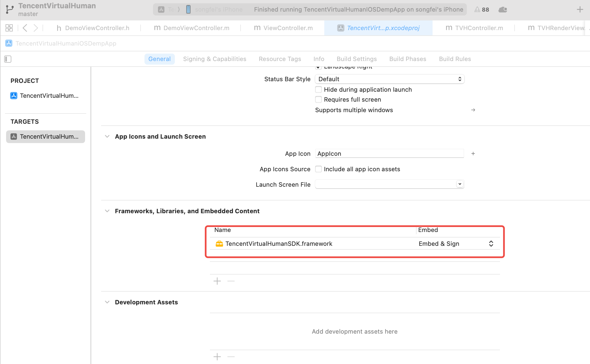Open the Launch Screen File dropdown
The width and height of the screenshot is (590, 364).
pyautogui.click(x=460, y=184)
